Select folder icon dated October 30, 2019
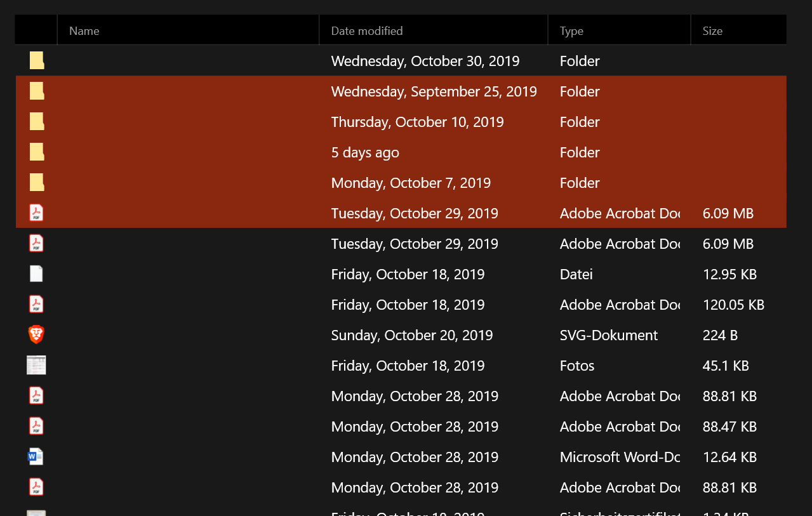The height and width of the screenshot is (516, 812). (37, 61)
